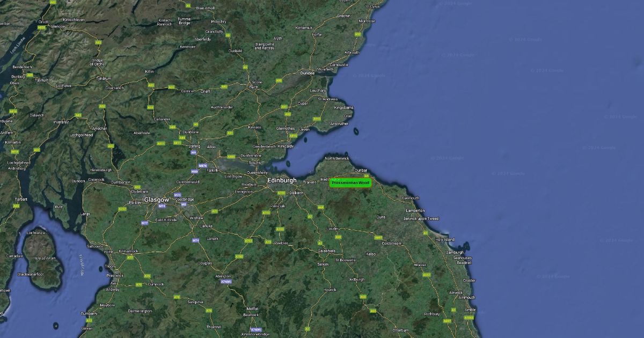
Task: Click the Holy Island label
Action: 445,240
